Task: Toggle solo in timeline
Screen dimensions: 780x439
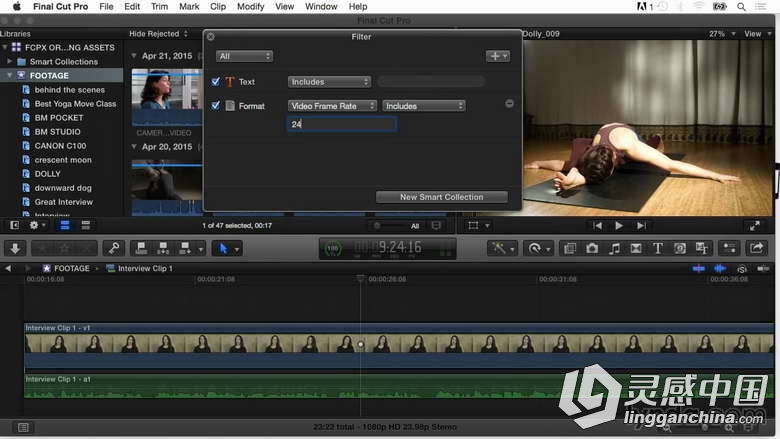Action: [742, 269]
